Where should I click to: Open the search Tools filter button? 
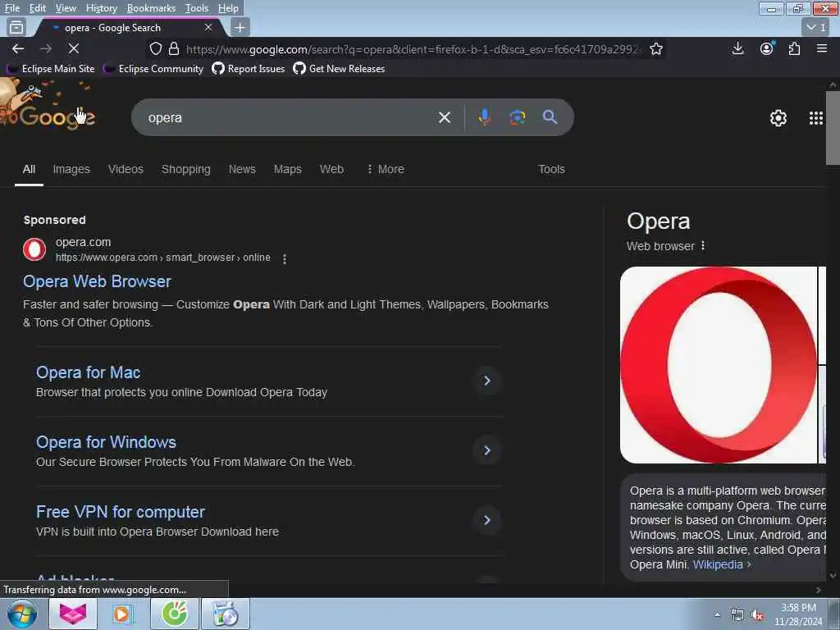pyautogui.click(x=551, y=169)
